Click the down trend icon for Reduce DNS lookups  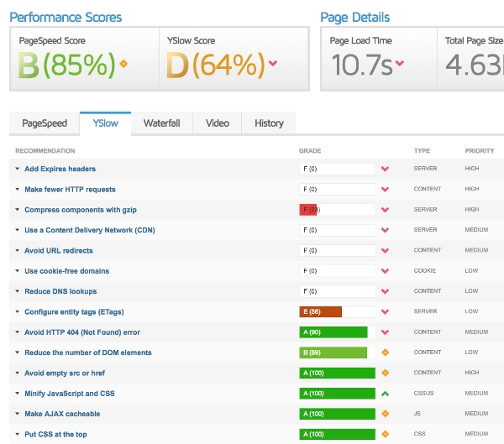385,291
